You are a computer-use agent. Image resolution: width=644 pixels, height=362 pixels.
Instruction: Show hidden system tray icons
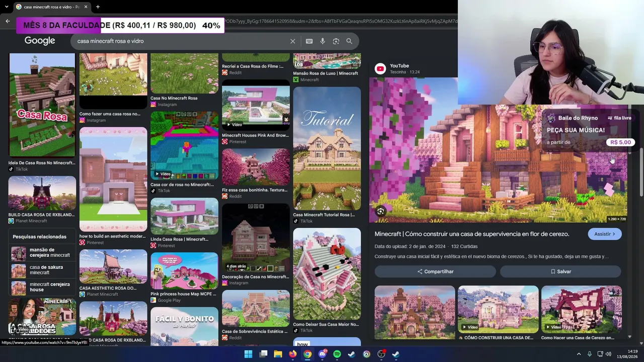[579, 354]
